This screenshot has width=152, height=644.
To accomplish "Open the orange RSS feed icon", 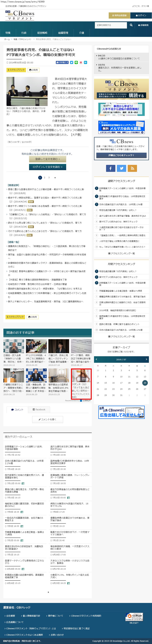I will click(132, 168).
